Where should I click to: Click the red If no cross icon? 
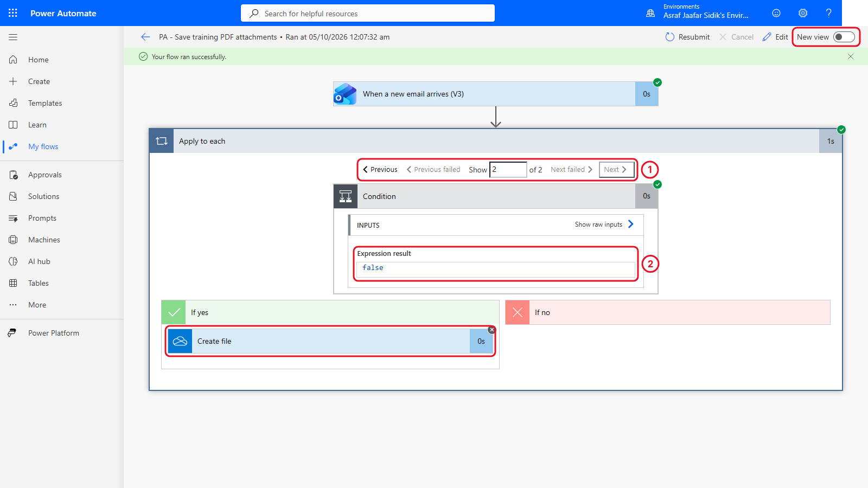tap(518, 312)
